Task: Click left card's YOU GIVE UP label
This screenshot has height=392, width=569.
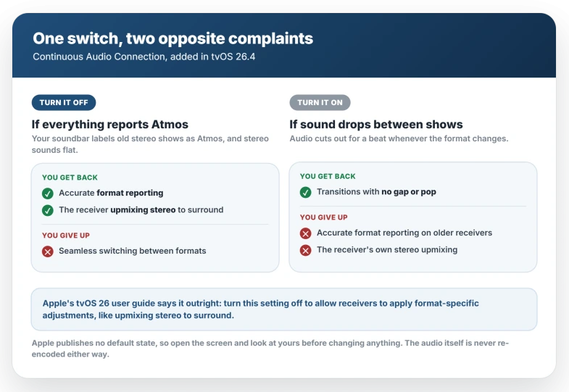Action: click(x=66, y=235)
